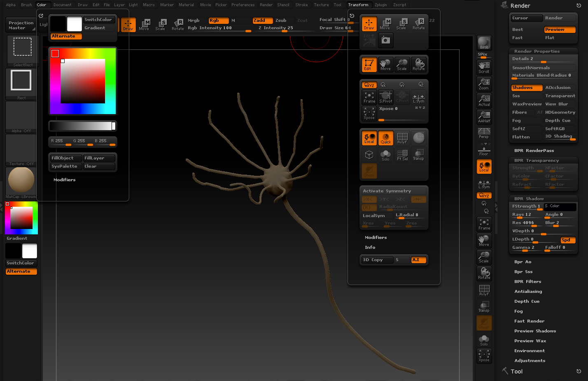
Task: Click the camera snapshot icon
Action: coord(385,40)
